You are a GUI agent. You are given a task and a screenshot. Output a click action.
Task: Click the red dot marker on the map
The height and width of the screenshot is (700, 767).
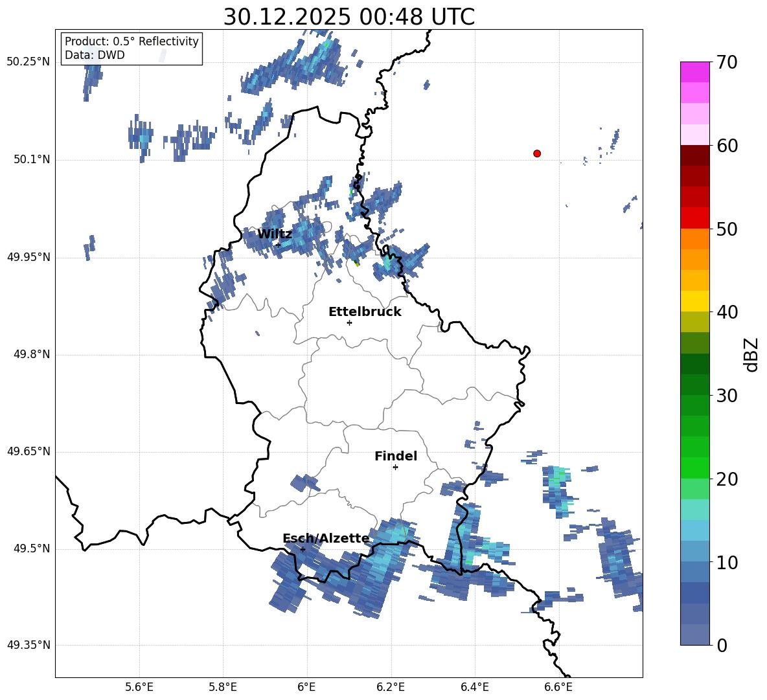[537, 153]
